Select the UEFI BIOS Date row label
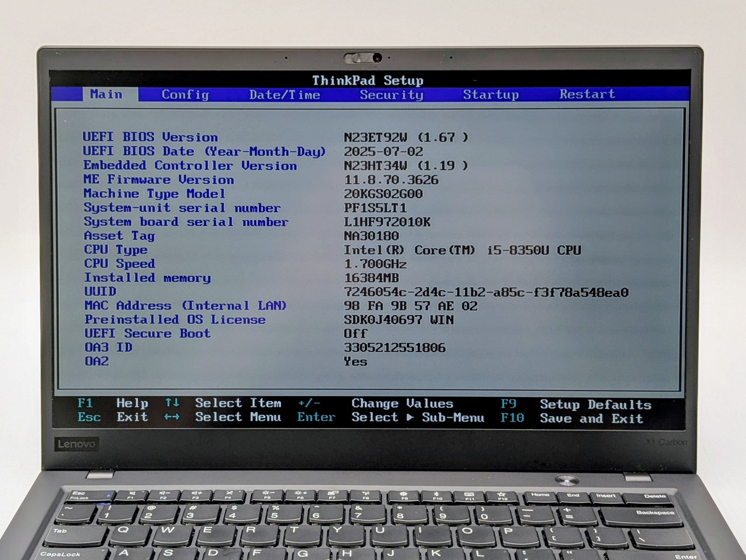Viewport: 746px width, 560px height. click(204, 152)
